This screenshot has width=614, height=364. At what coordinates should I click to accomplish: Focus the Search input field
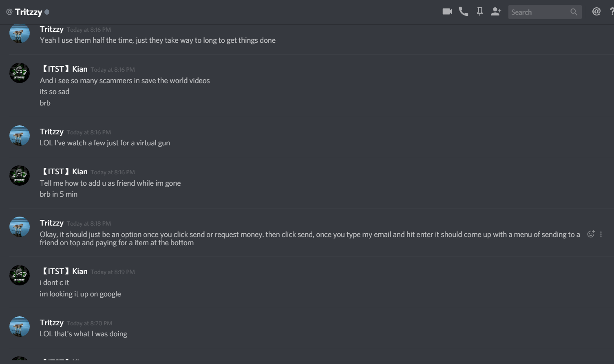[539, 12]
